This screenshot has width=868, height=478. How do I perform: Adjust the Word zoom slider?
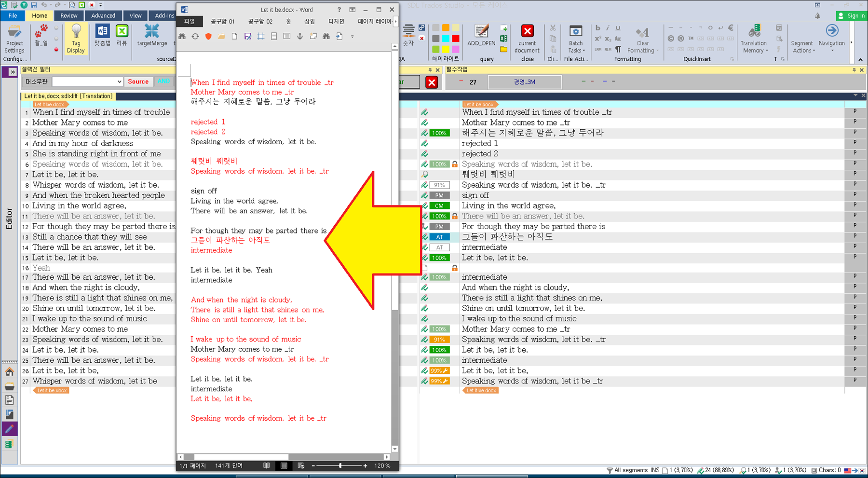pos(340,465)
